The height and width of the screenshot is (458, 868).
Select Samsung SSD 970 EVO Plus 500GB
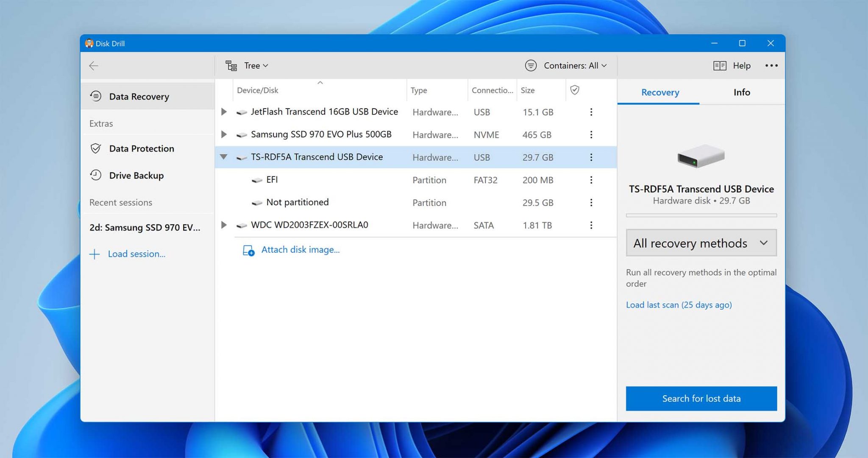pyautogui.click(x=321, y=134)
